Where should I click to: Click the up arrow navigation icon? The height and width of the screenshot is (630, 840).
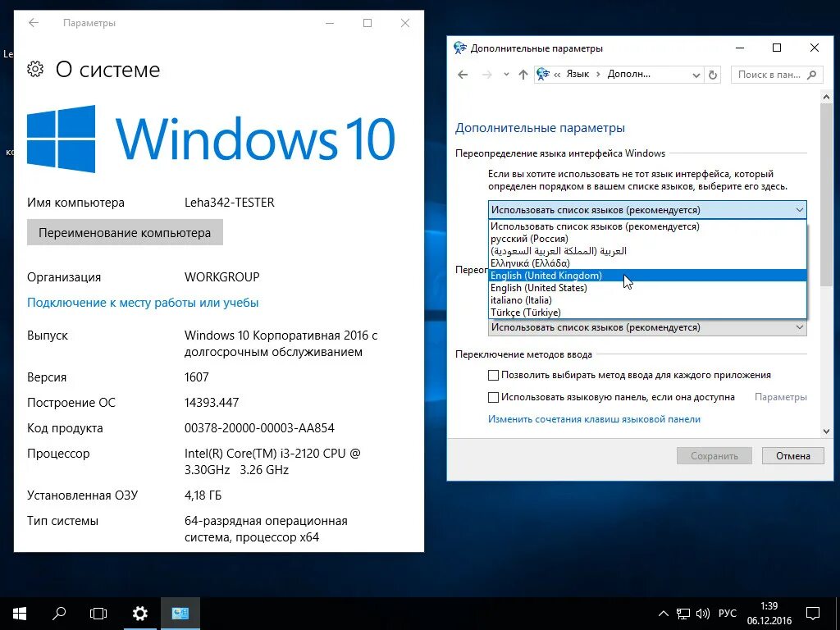pyautogui.click(x=523, y=74)
